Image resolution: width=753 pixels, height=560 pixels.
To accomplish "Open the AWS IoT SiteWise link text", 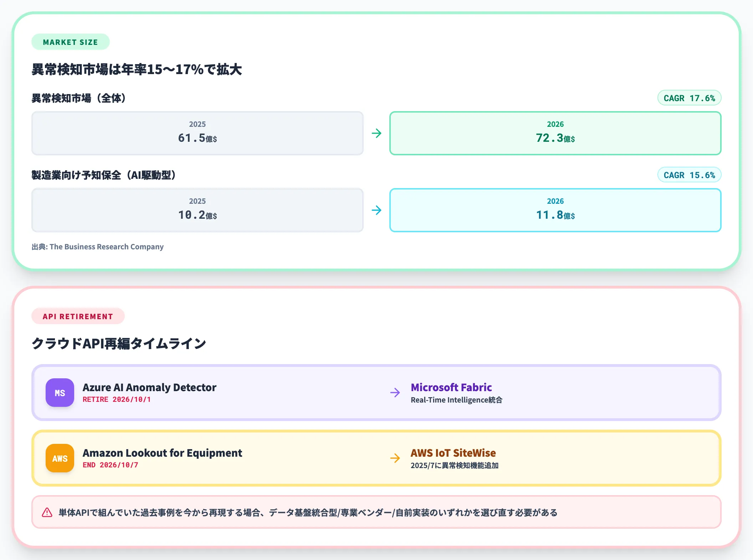I will point(453,453).
